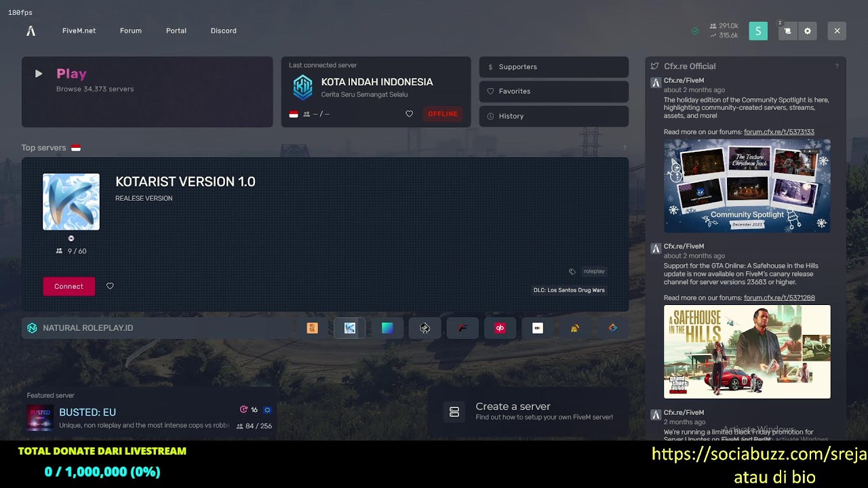Screen dimensions: 868x488
Task: Open the Favorites server list
Action: 554,91
